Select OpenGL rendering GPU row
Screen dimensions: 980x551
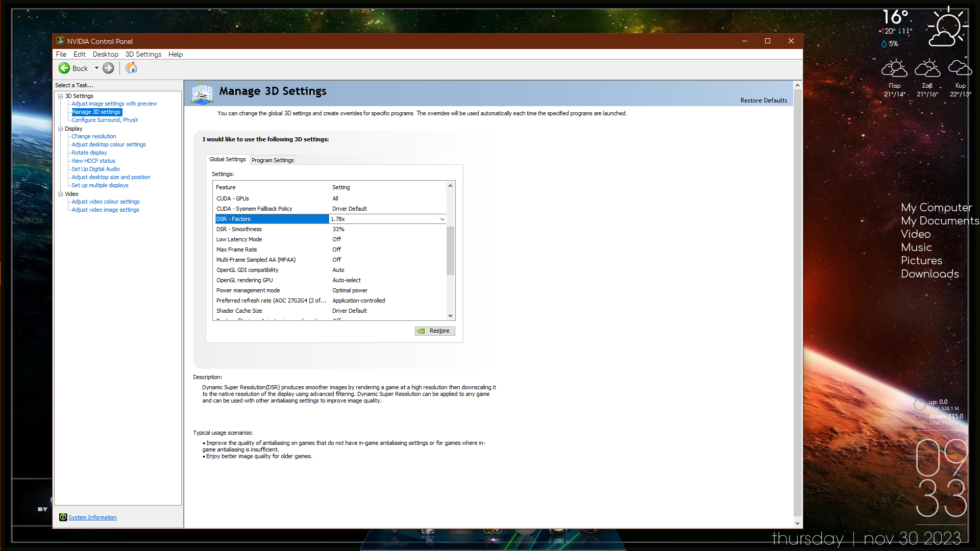coord(330,280)
